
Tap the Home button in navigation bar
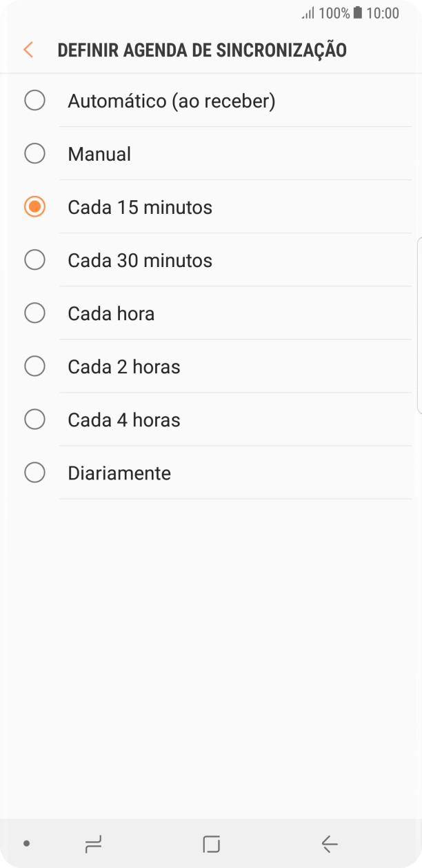pyautogui.click(x=211, y=843)
